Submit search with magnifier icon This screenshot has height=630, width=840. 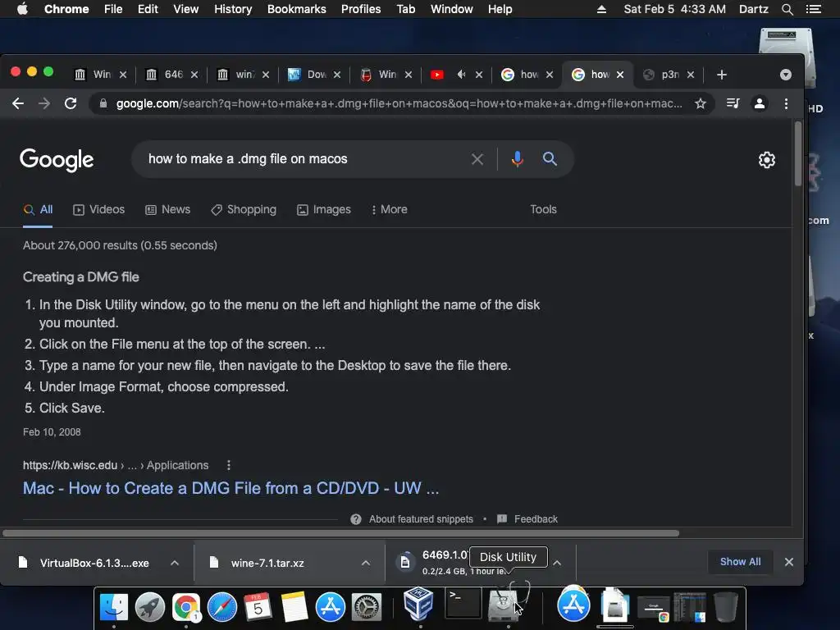coord(550,158)
